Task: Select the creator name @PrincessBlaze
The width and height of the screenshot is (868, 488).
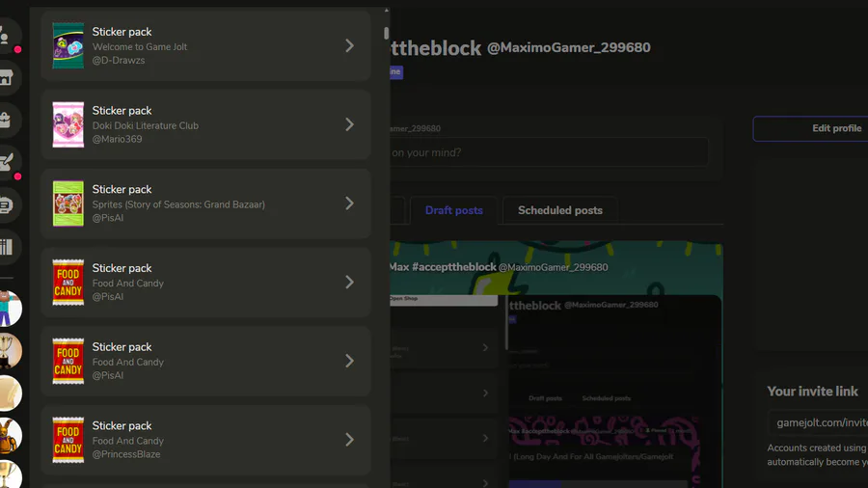Action: 126,454
